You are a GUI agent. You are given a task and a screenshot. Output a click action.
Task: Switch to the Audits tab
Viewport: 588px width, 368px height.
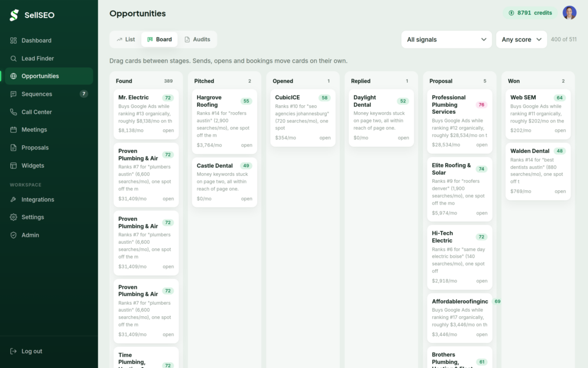pos(198,40)
